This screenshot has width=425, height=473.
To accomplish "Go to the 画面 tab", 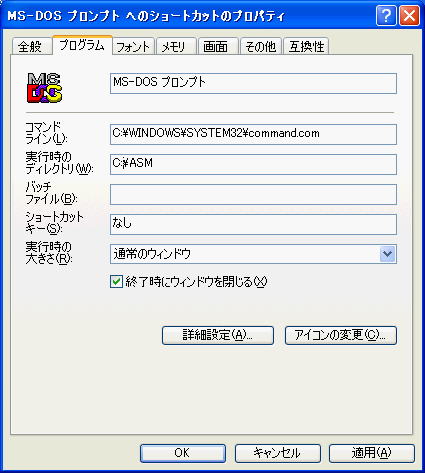I will 218,46.
